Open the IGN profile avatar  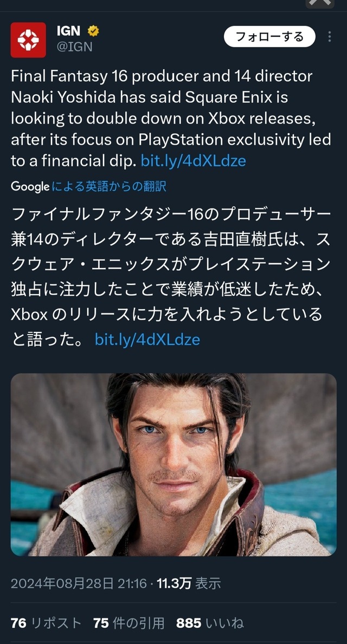(x=28, y=40)
